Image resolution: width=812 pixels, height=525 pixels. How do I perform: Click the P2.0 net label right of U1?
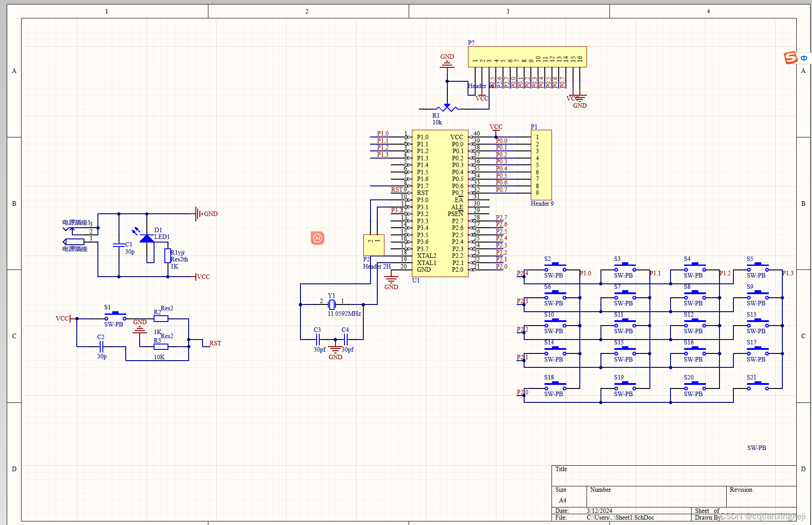[501, 266]
